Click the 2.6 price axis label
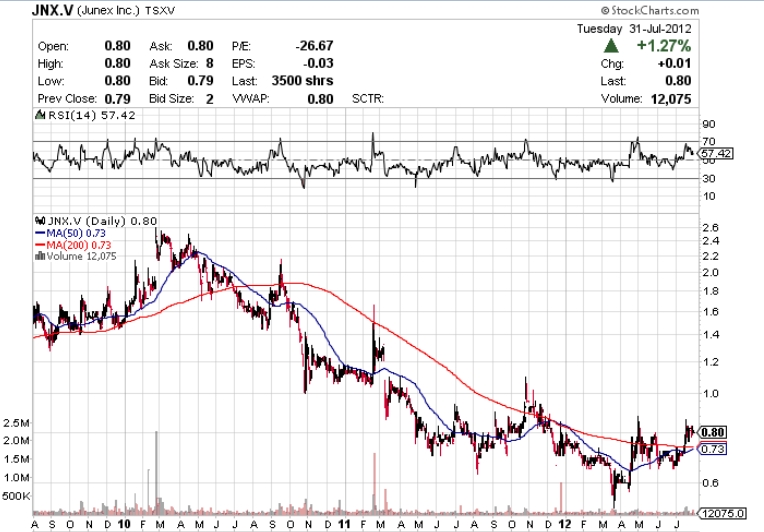This screenshot has height=532, width=764. pos(711,228)
